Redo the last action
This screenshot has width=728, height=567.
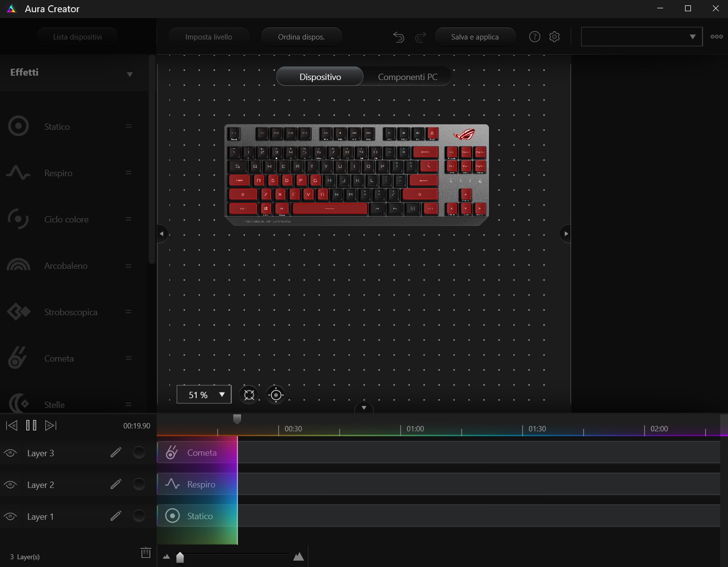(421, 37)
